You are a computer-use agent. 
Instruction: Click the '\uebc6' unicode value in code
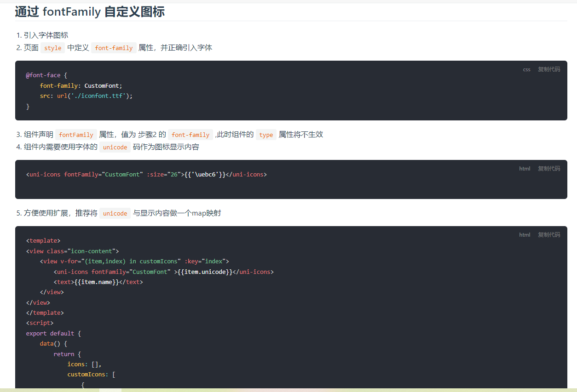[205, 175]
